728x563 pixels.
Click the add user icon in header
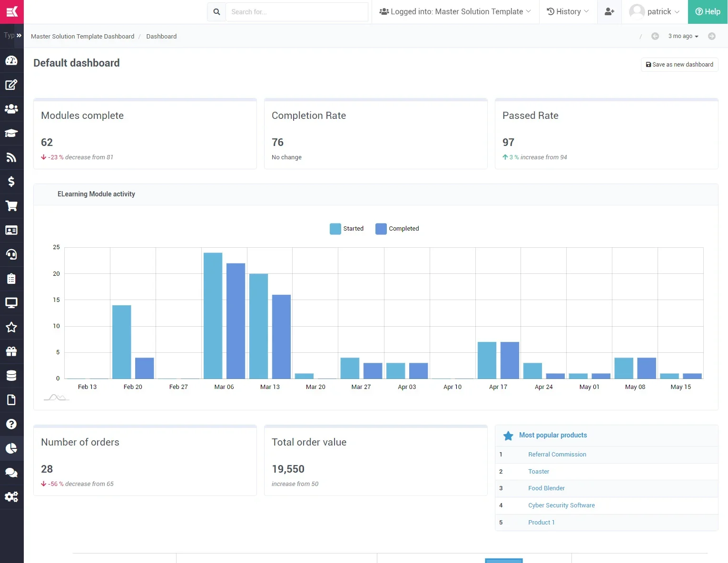pyautogui.click(x=609, y=12)
